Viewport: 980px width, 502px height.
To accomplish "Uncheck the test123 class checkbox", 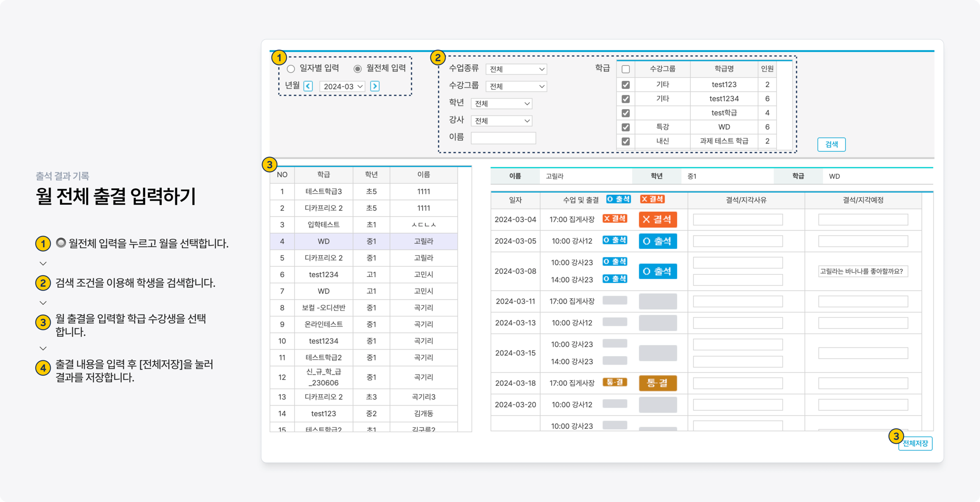I will coord(625,84).
